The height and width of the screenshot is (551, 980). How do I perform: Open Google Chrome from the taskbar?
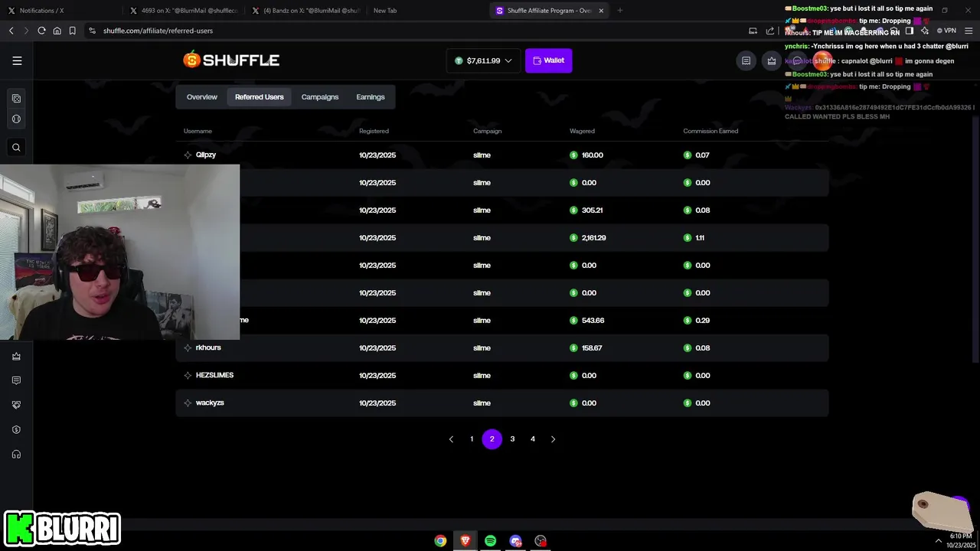440,540
